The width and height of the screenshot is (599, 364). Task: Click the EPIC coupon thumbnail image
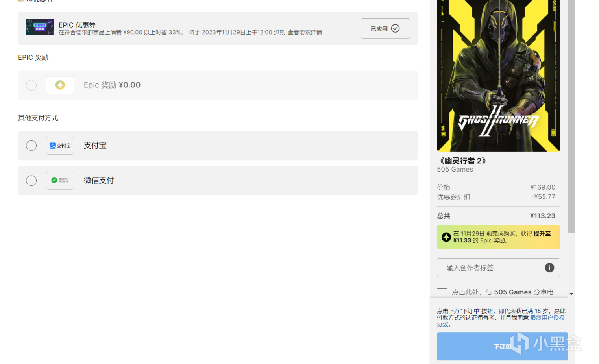pos(40,27)
